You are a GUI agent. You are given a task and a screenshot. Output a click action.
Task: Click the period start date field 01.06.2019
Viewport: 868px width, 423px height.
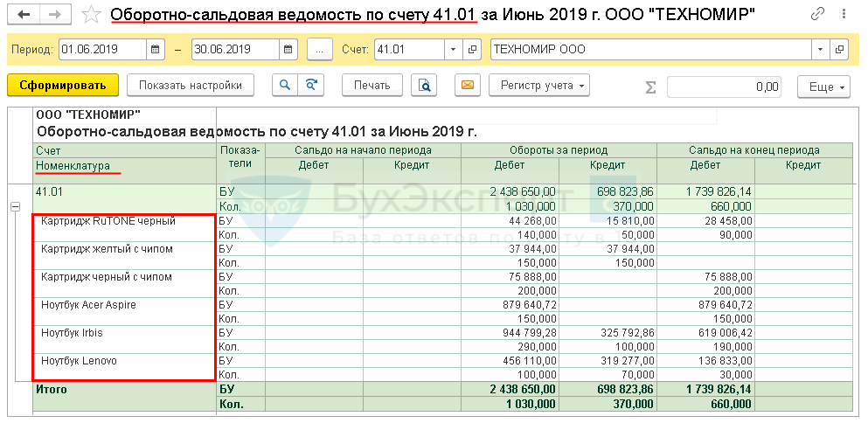[102, 50]
